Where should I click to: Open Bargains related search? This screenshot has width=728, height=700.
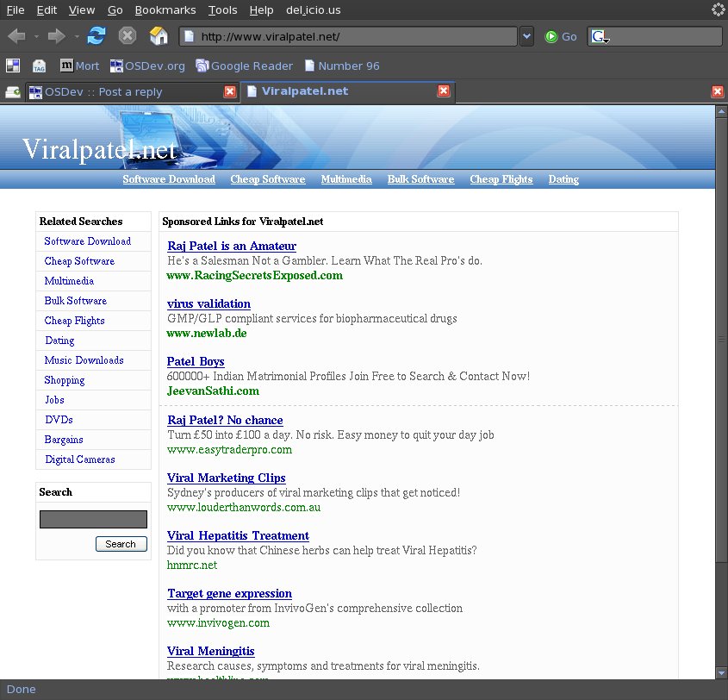[64, 440]
